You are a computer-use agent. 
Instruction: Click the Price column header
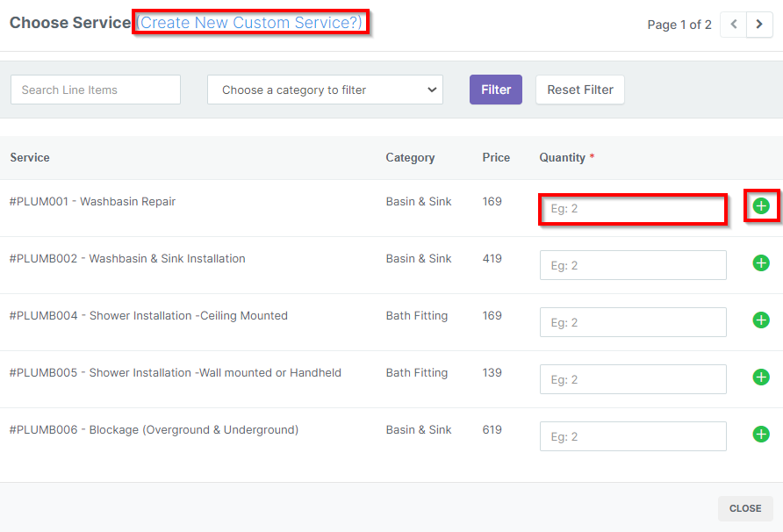point(496,158)
